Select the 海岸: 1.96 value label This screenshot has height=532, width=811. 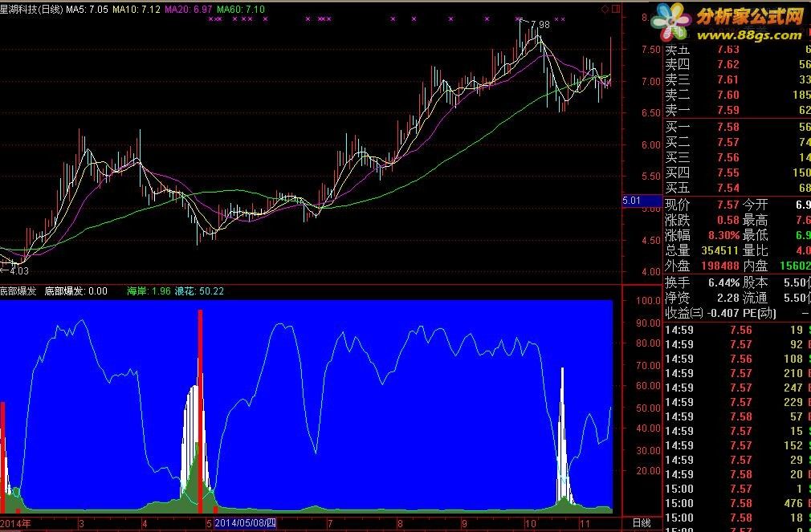[x=149, y=291]
